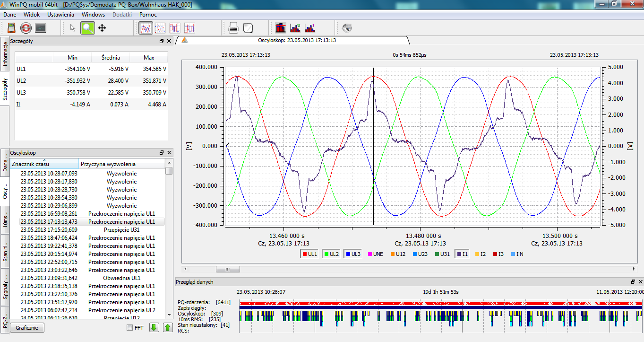
Task: Click the event list scroll-up arrow
Action: (169, 163)
